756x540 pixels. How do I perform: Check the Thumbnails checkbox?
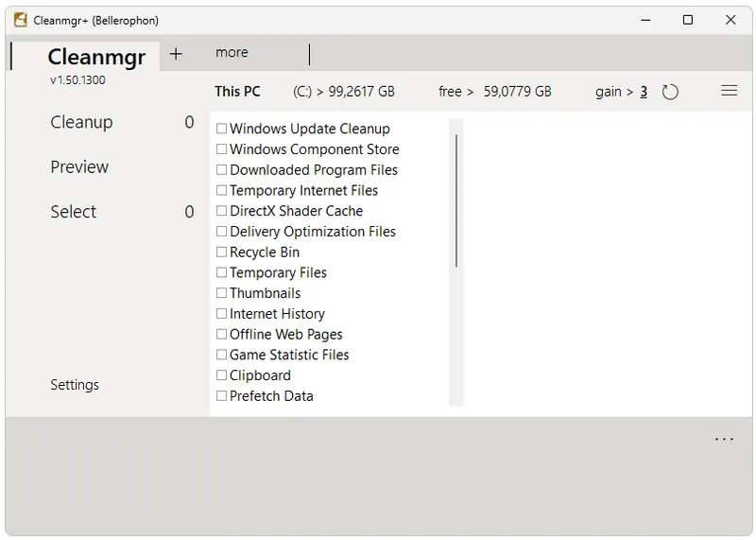click(x=221, y=293)
